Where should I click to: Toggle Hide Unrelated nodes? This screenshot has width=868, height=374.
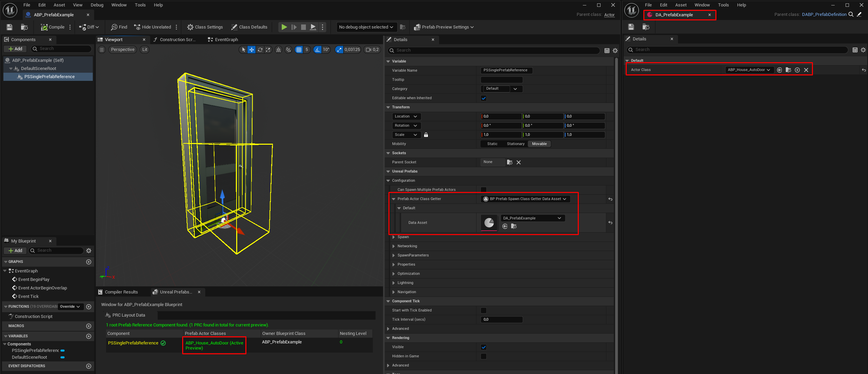153,27
